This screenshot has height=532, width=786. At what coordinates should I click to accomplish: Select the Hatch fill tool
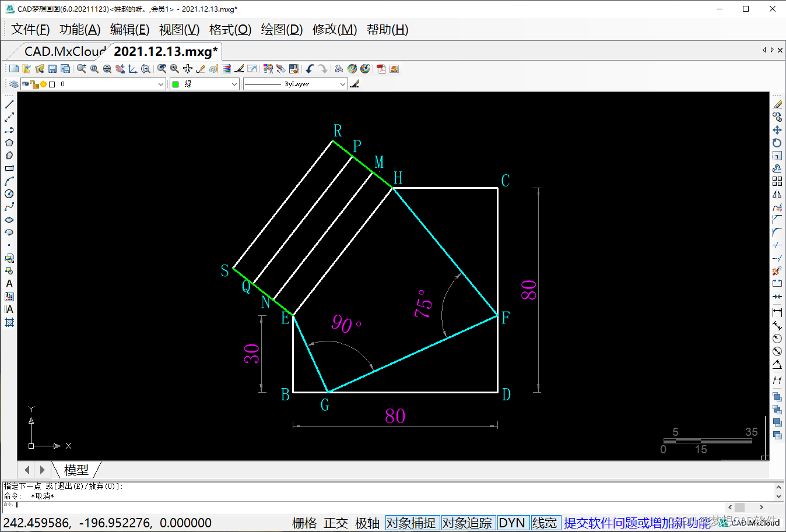point(9,322)
